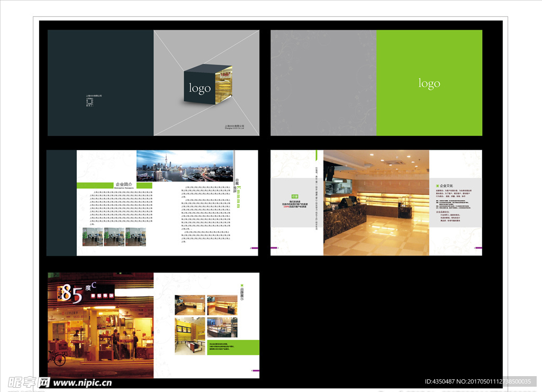Open the yellow-wall shop interior photo
Image resolution: width=542 pixels, height=392 pixels.
189,335
